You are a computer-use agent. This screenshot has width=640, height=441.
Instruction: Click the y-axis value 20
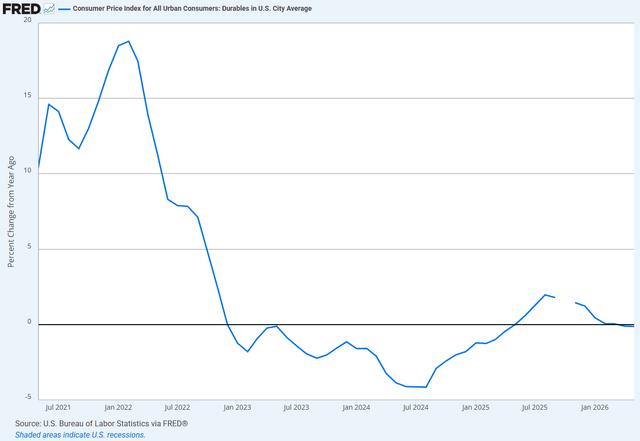tap(27, 20)
